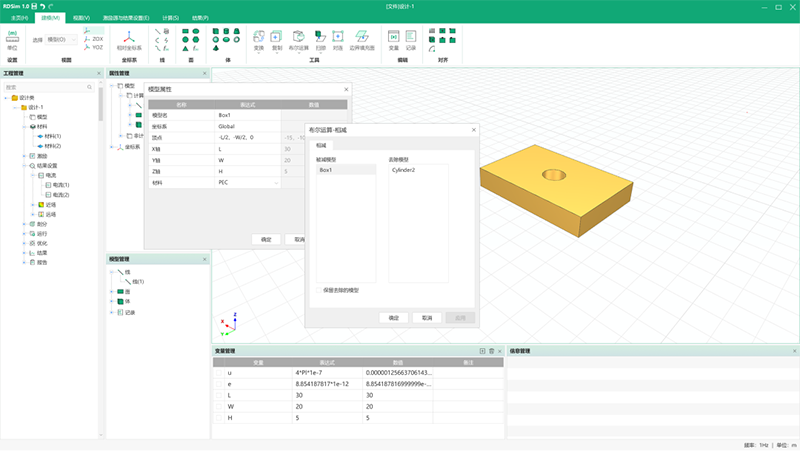Switch to the 计算(S) ribbon tab
This screenshot has height=452, width=800.
click(171, 17)
